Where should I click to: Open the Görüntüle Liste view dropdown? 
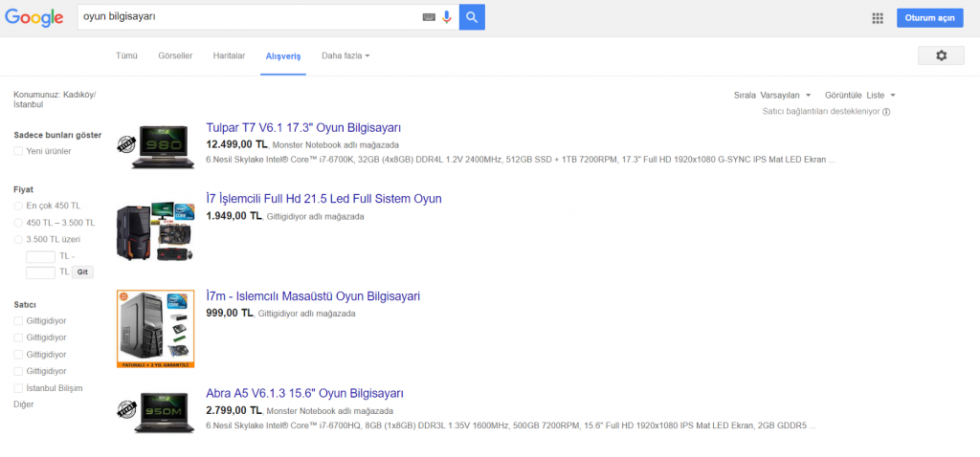(860, 96)
